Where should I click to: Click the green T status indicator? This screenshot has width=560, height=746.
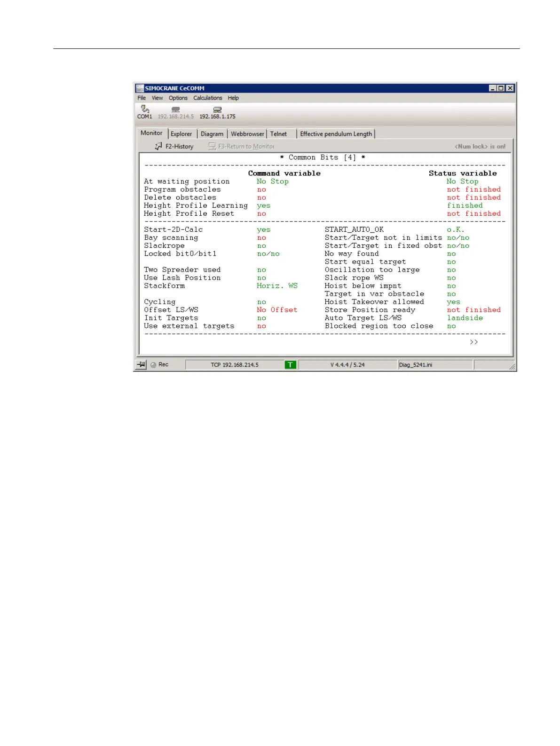291,365
